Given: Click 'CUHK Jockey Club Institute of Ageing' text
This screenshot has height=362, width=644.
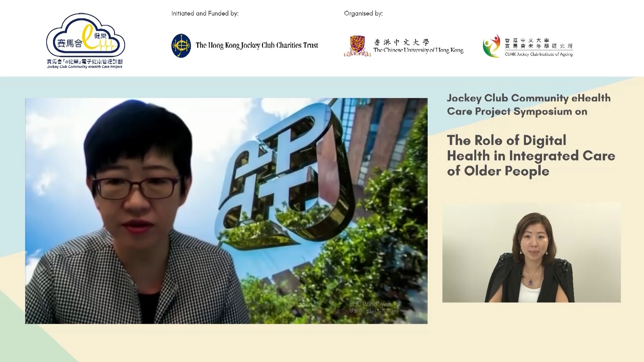Looking at the screenshot, I should pos(539,54).
